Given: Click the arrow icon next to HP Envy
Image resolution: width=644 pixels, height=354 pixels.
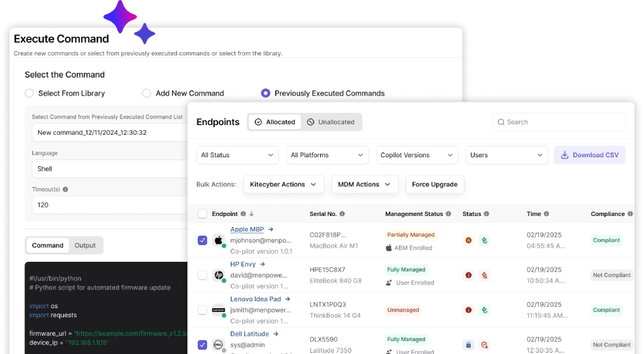Looking at the screenshot, I should click(263, 264).
